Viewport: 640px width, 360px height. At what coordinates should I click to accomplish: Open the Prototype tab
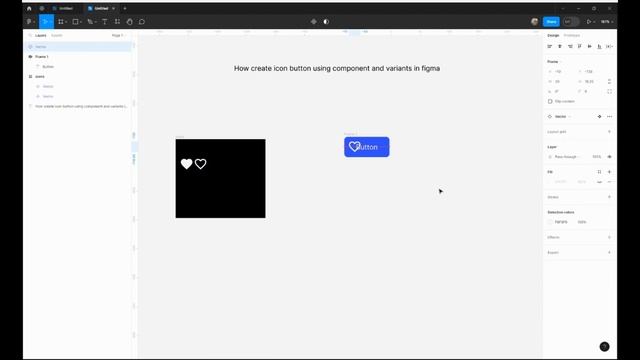click(571, 36)
